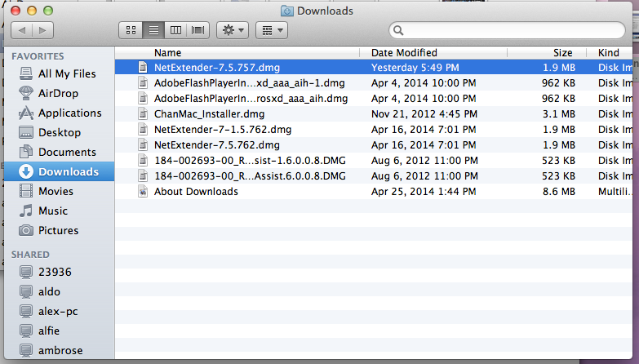
Task: Select NetExtender-7-1.5.762.dmg file
Action: tap(374, 130)
